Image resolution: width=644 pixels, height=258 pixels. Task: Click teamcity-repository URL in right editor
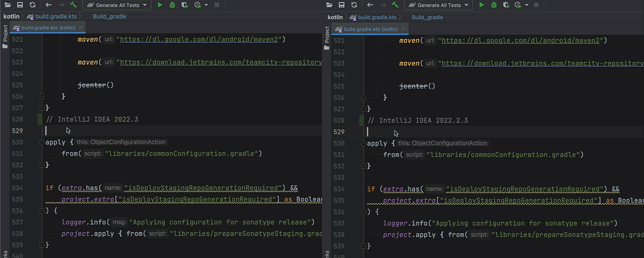click(x=542, y=64)
